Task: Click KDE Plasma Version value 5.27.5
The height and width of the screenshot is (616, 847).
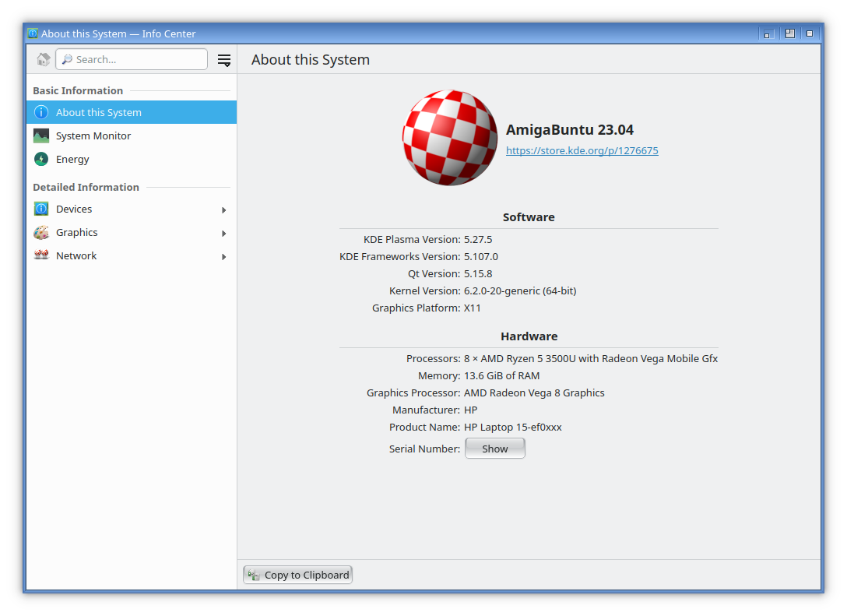Action: (478, 239)
